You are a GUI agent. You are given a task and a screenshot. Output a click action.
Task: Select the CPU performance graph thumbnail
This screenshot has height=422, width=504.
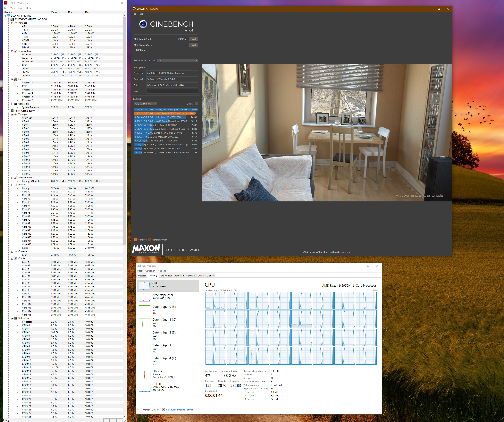145,286
